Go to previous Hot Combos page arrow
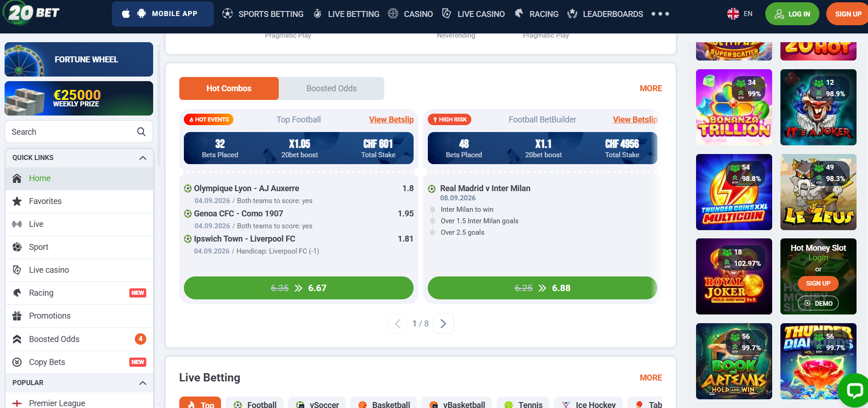The width and height of the screenshot is (868, 408). click(x=398, y=324)
